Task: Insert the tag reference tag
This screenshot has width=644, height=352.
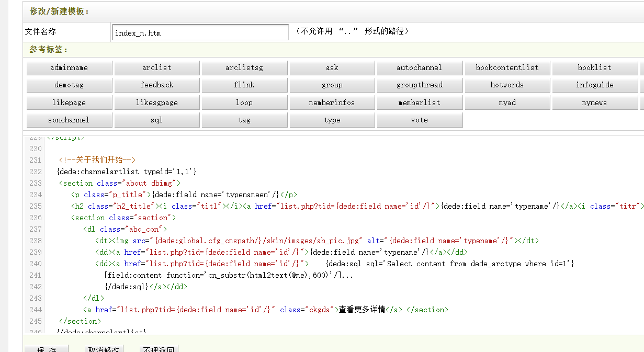Action: tap(244, 120)
